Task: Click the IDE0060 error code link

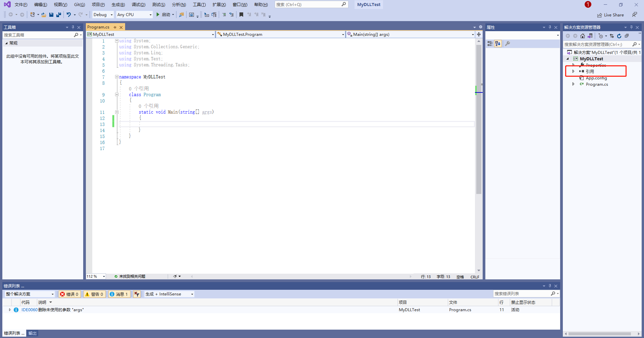Action: (30, 310)
